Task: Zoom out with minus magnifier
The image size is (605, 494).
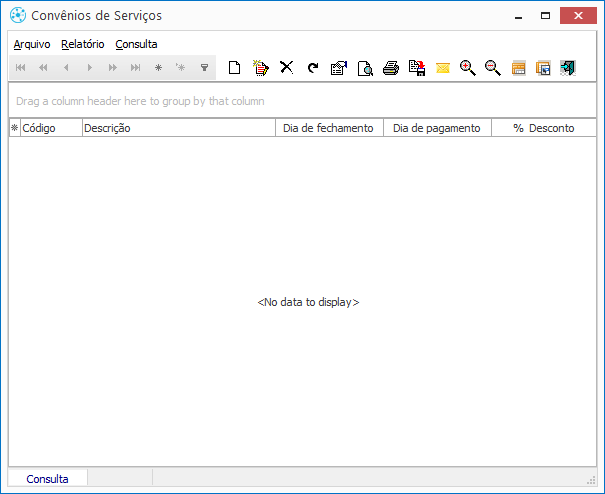Action: tap(493, 68)
